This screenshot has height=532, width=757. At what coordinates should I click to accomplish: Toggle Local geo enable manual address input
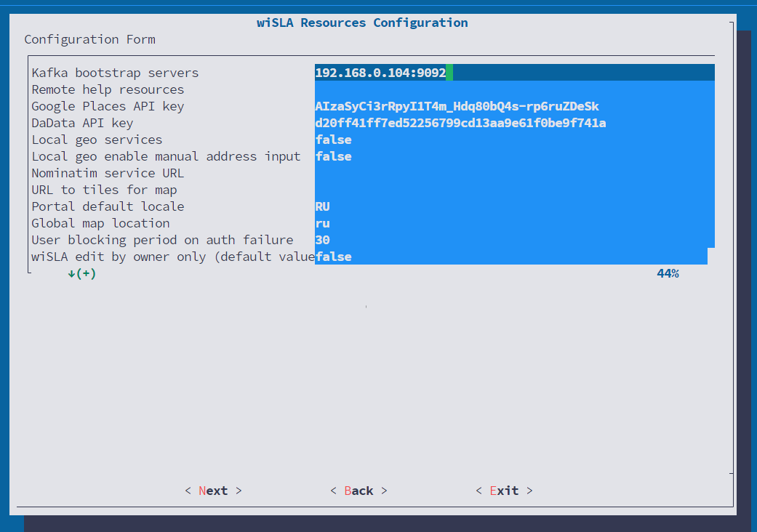[x=333, y=156]
